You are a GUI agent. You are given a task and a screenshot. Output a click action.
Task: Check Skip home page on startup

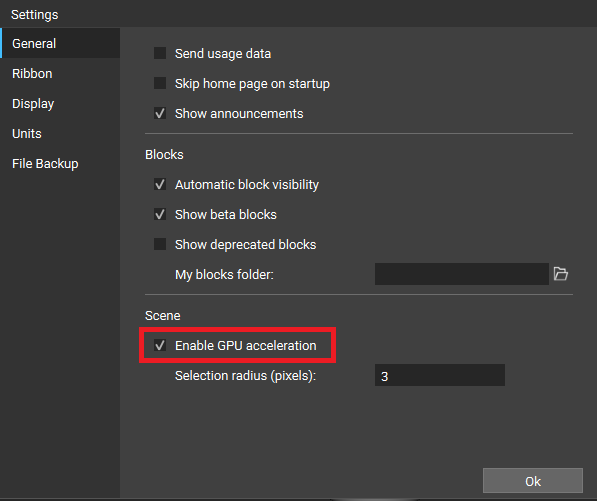(x=160, y=83)
